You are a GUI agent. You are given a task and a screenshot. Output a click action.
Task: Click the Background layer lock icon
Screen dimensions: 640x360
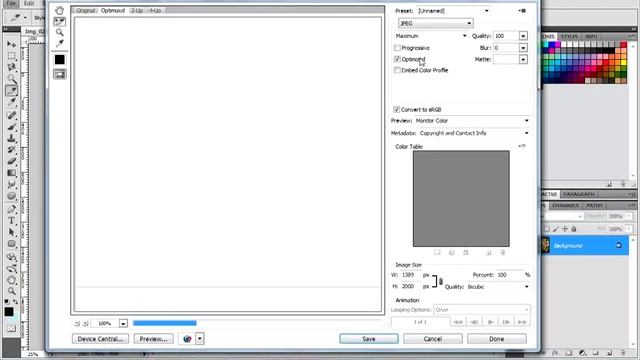coord(619,245)
